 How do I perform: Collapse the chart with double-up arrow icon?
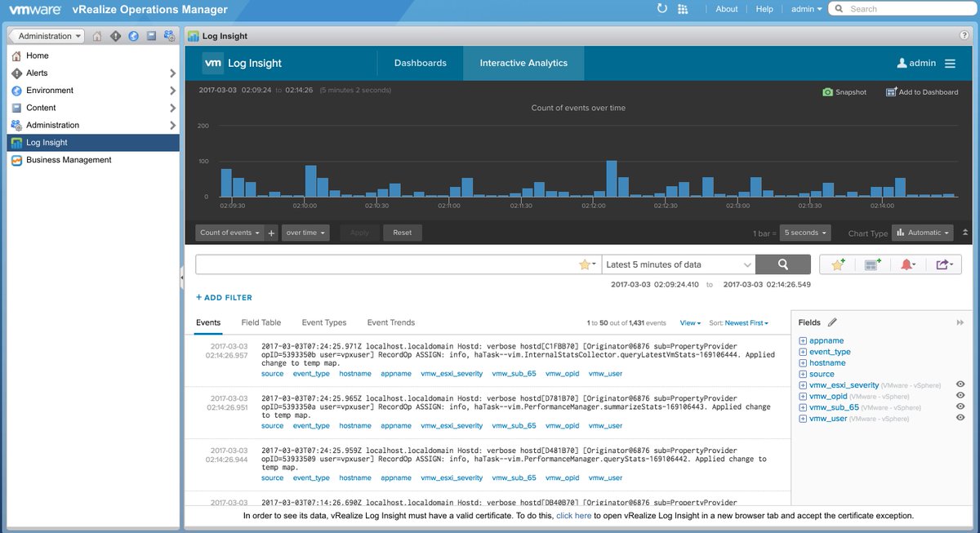coord(965,233)
